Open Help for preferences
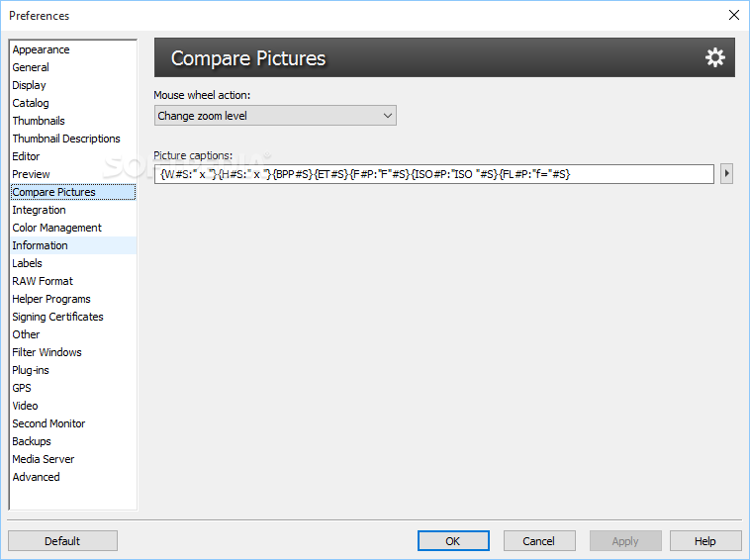 [705, 541]
